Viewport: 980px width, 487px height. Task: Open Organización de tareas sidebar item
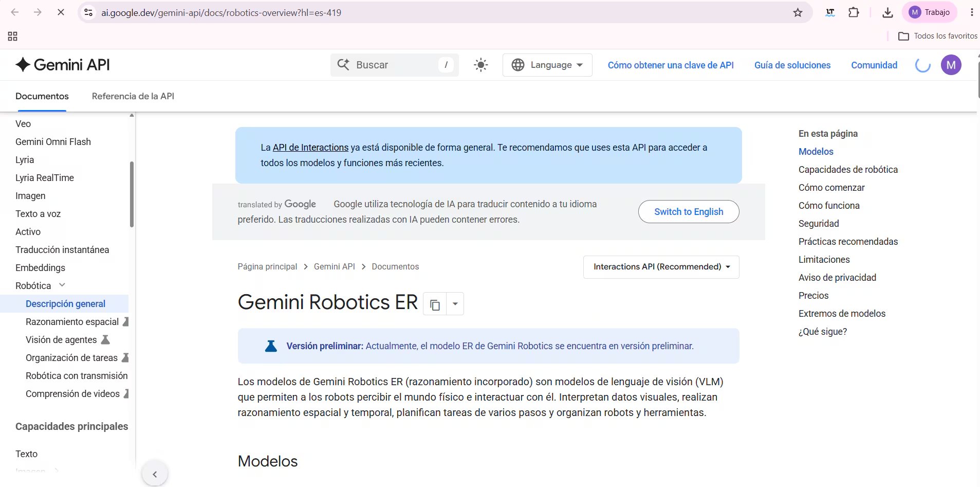(71, 358)
